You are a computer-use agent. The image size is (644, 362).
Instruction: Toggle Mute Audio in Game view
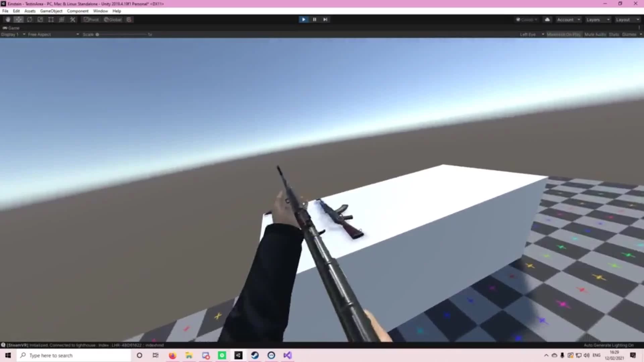click(595, 35)
